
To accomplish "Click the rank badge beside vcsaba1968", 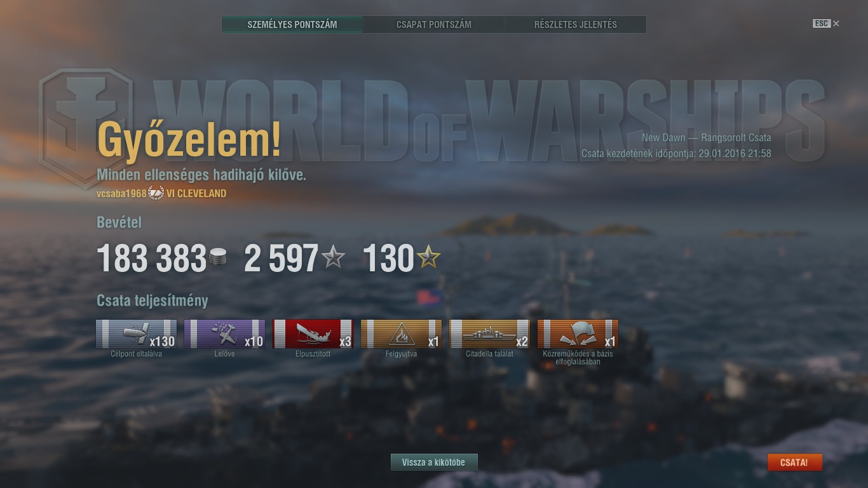I will (156, 193).
